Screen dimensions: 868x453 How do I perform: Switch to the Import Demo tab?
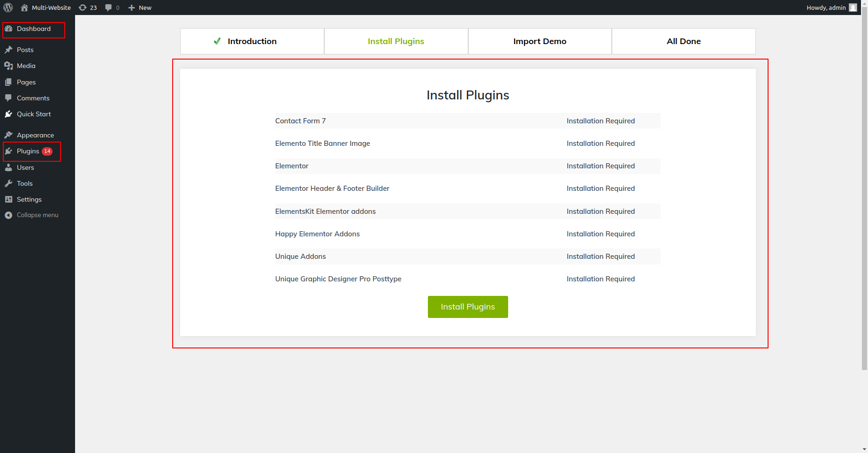[x=540, y=41]
